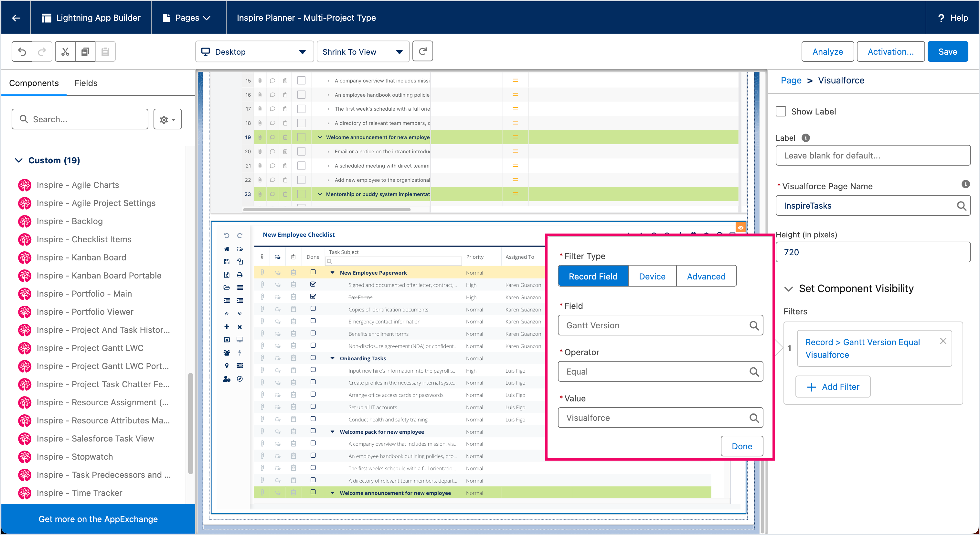Image resolution: width=980 pixels, height=535 pixels.
Task: Click the copy icon in the builder toolbar
Action: tap(85, 51)
